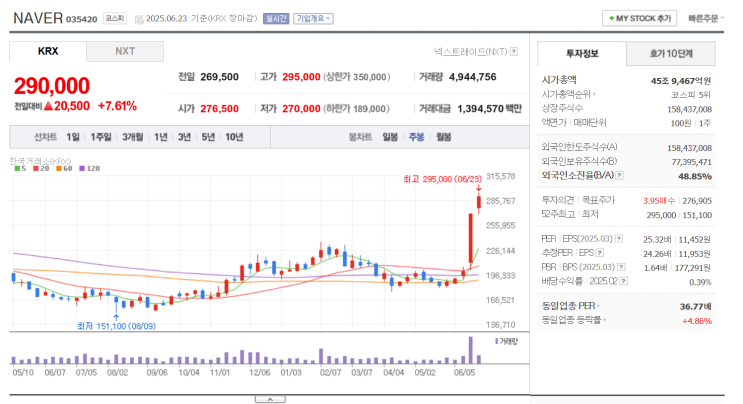
Task: Open the 투자정보 tab
Action: click(582, 54)
